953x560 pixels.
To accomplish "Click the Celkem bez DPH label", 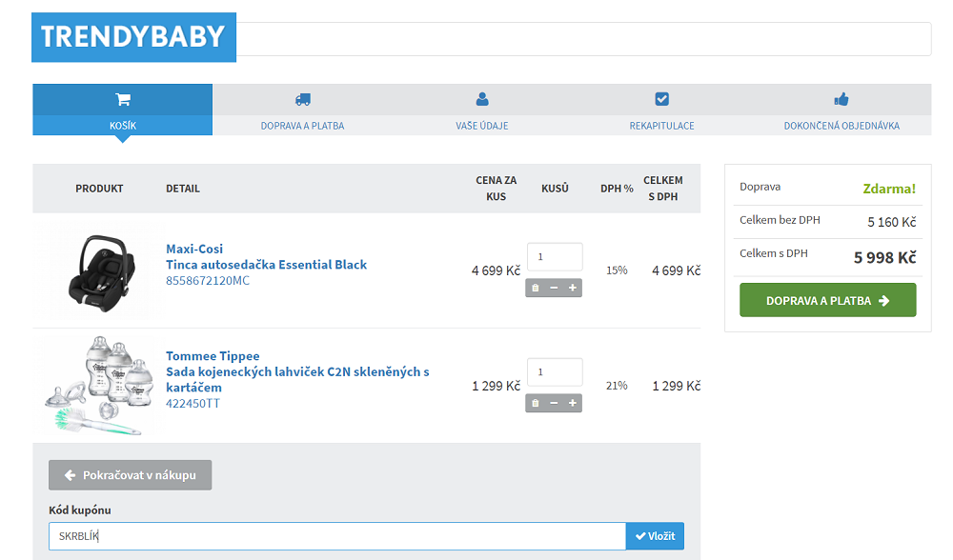I will coord(780,220).
